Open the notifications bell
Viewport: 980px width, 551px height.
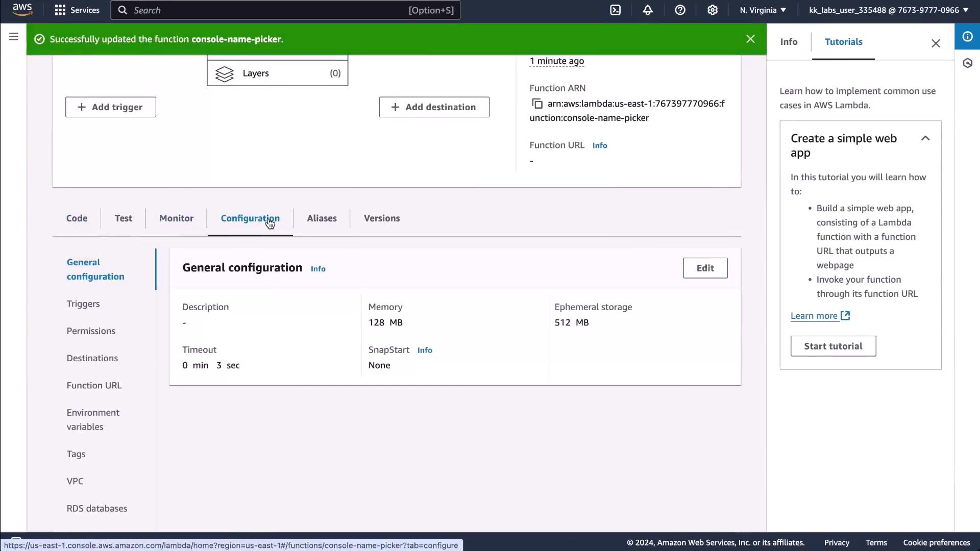(x=648, y=10)
